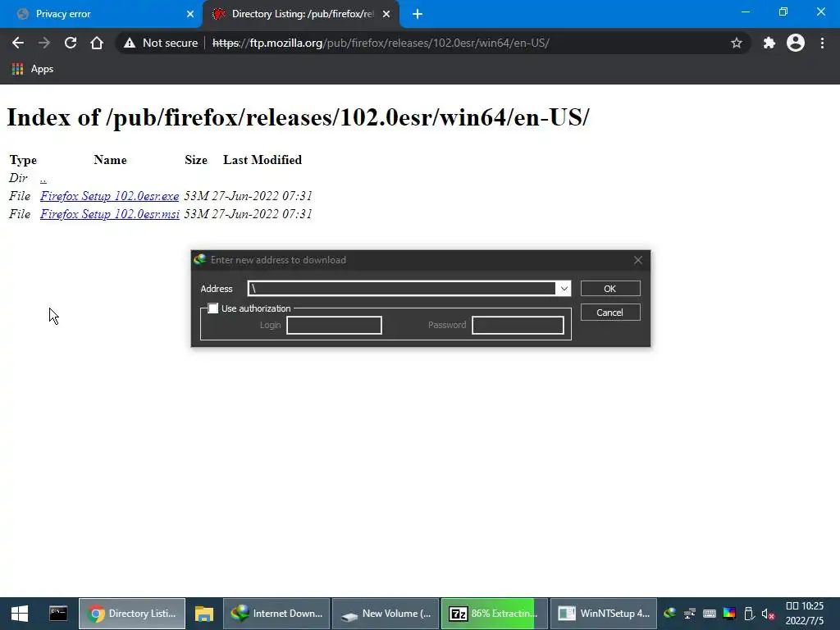Open the extensions puzzle icon
840x630 pixels.
click(769, 43)
